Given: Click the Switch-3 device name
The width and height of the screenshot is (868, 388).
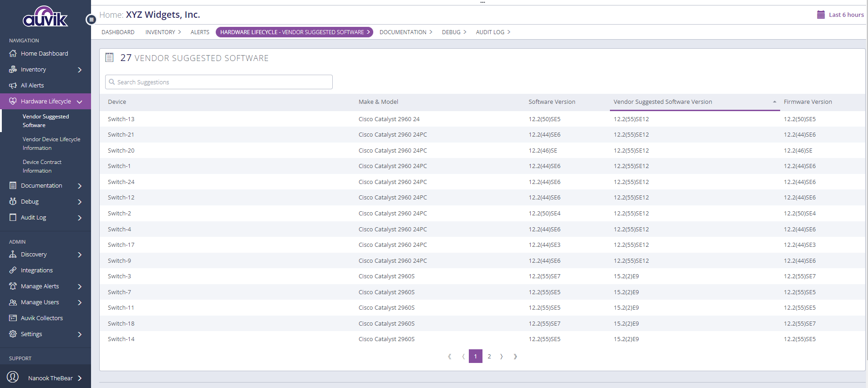Looking at the screenshot, I should click(119, 276).
